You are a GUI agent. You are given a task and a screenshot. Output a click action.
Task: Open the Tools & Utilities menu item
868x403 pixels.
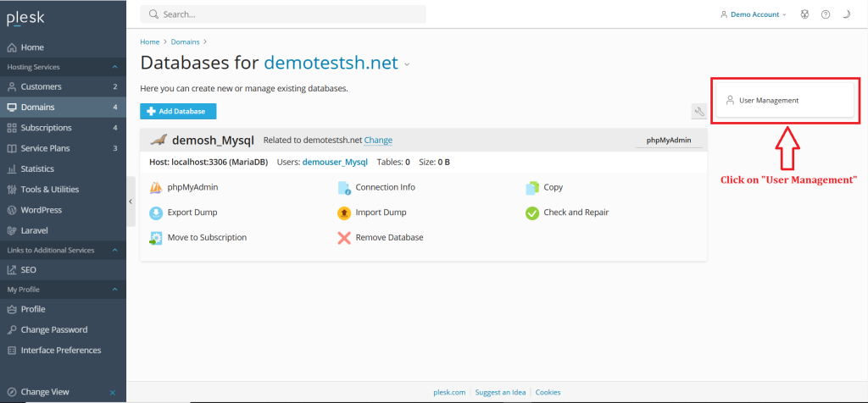click(63, 190)
